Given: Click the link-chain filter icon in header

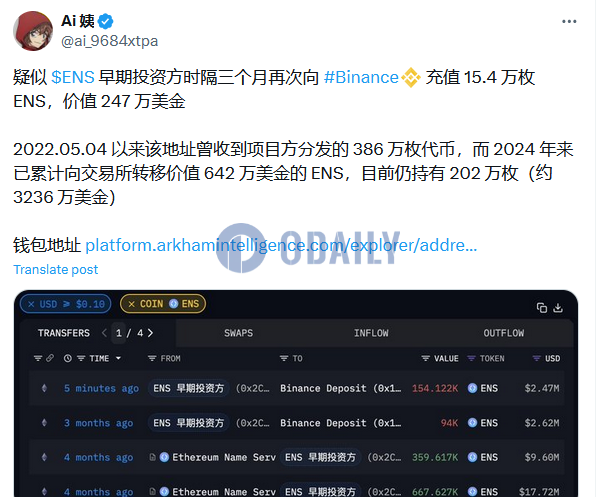Looking at the screenshot, I should tap(50, 358).
